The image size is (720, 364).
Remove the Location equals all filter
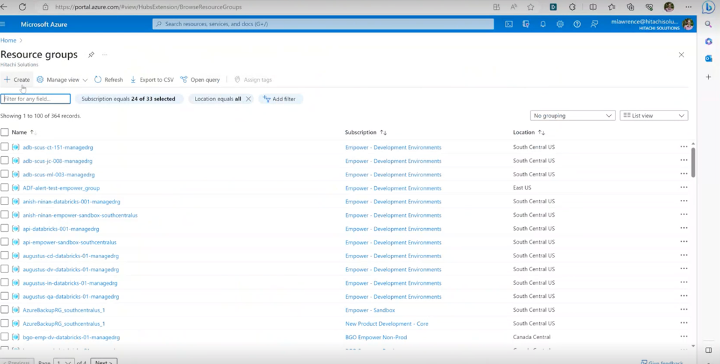pos(248,99)
